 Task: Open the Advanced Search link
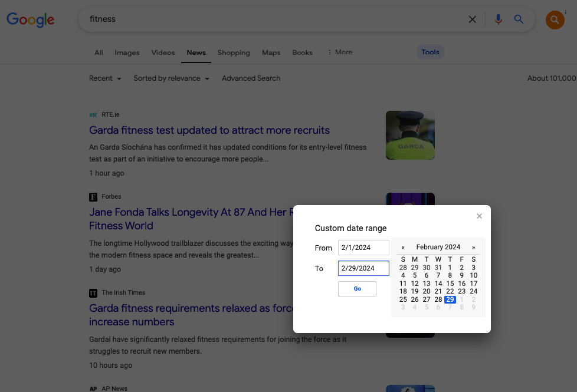point(251,78)
